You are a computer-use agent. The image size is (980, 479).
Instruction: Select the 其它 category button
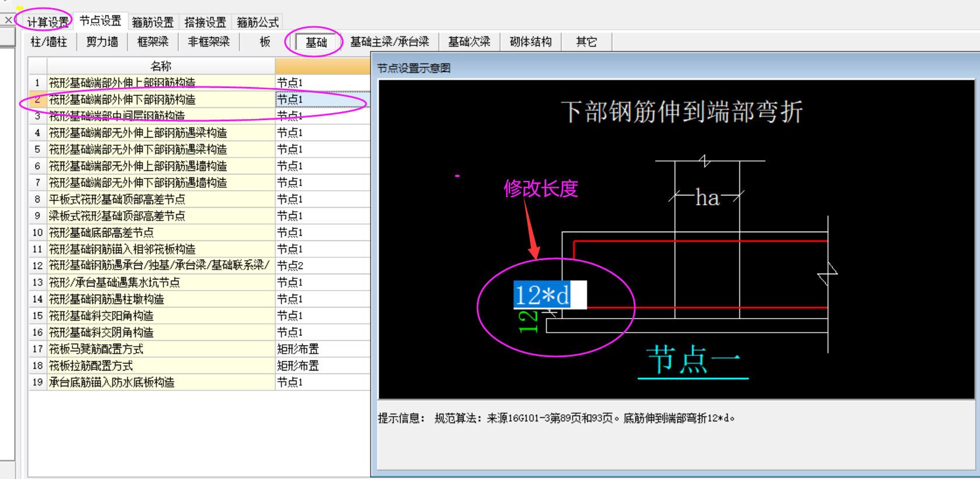click(586, 42)
